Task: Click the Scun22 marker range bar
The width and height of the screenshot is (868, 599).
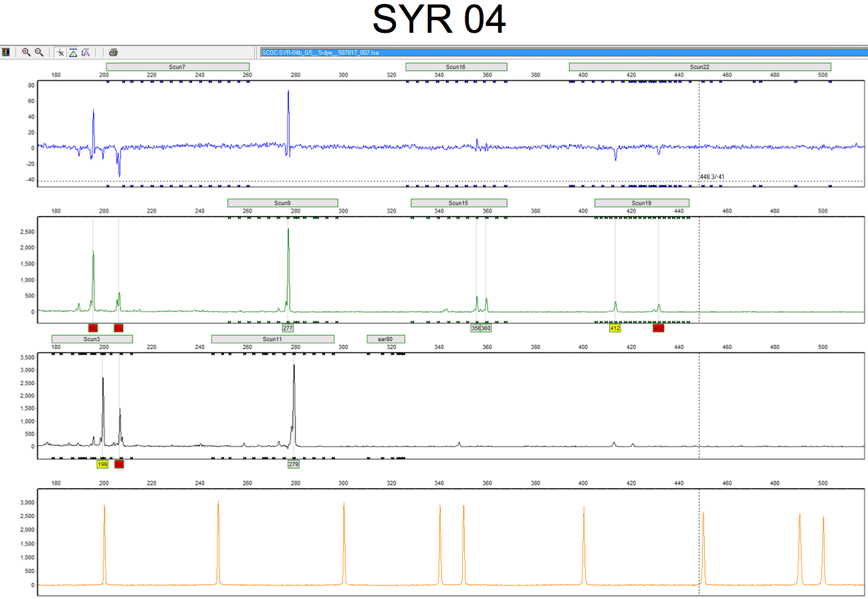Action: pyautogui.click(x=699, y=67)
